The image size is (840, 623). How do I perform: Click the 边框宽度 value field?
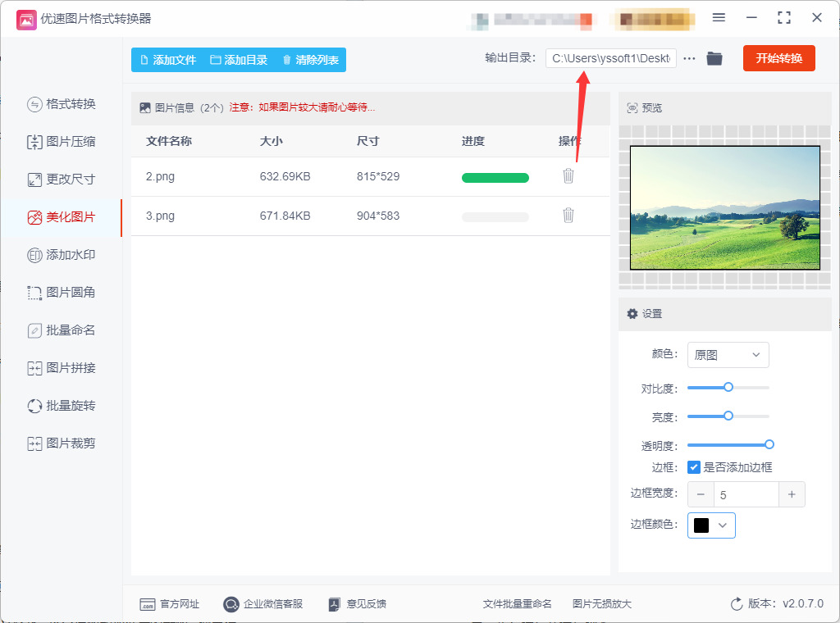[x=746, y=494]
